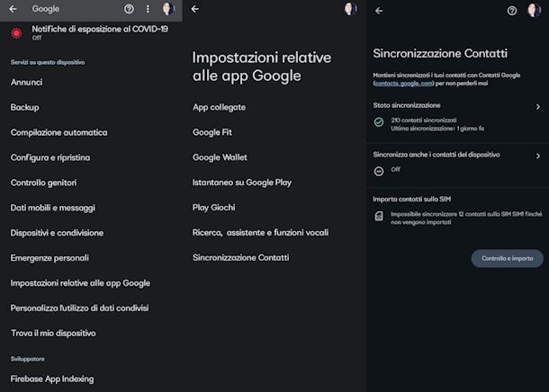This screenshot has height=392, width=549.
Task: Tap the Controllo e importa button
Action: coord(507,258)
